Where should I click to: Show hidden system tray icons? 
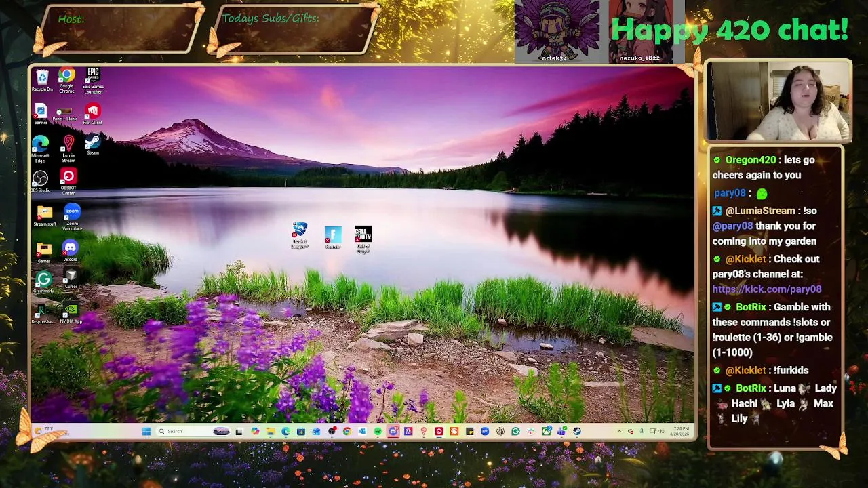click(619, 431)
